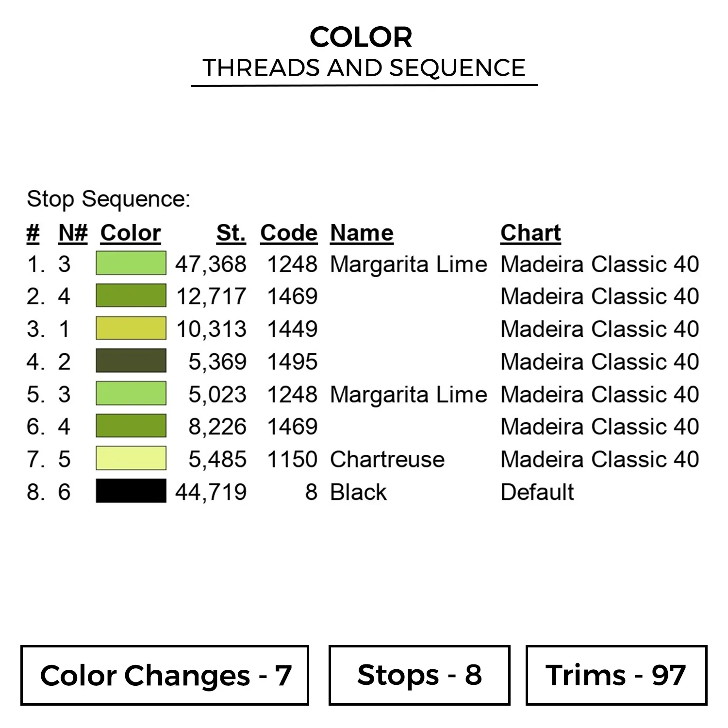Select the olive green swatch in row 2

[x=131, y=296]
